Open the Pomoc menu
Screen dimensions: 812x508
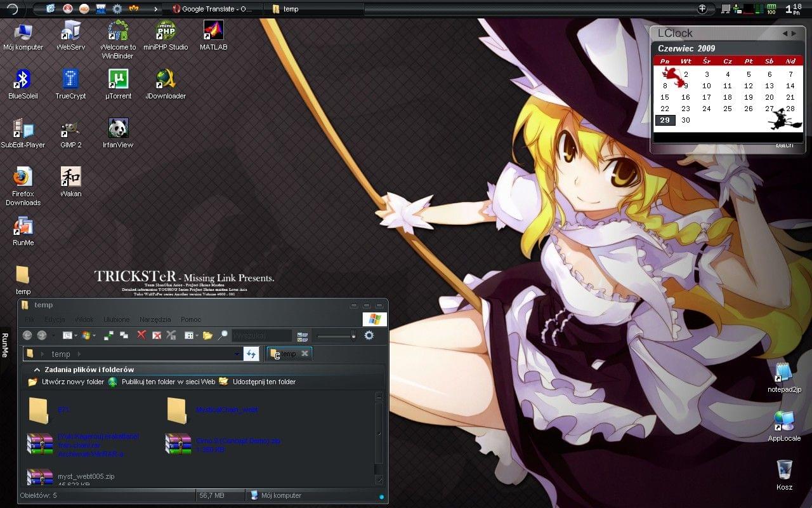pos(191,319)
